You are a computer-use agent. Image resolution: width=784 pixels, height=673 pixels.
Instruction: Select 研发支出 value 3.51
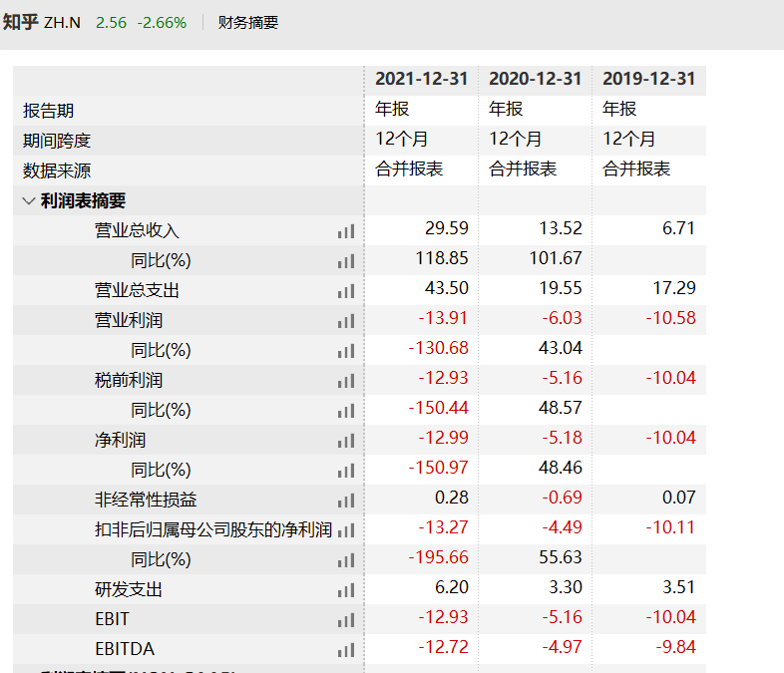click(x=678, y=587)
